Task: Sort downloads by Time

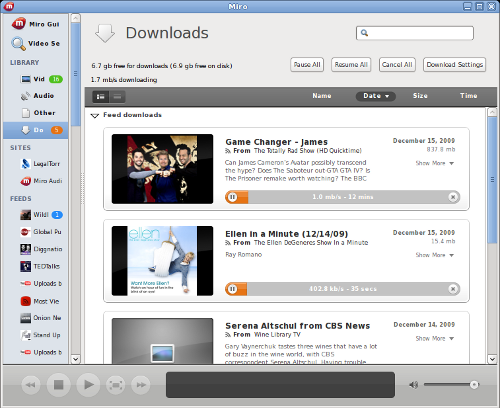Action: 469,96
